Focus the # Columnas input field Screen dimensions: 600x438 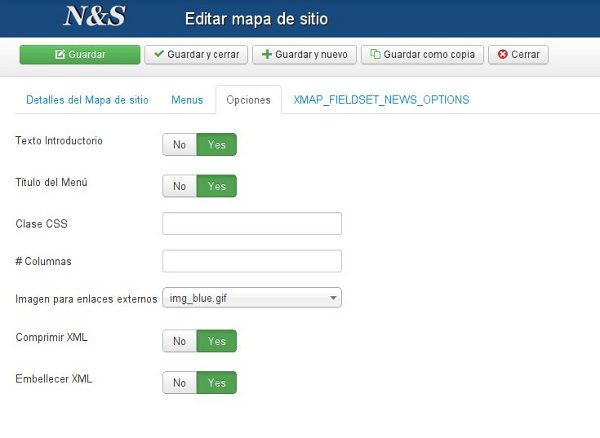click(252, 261)
